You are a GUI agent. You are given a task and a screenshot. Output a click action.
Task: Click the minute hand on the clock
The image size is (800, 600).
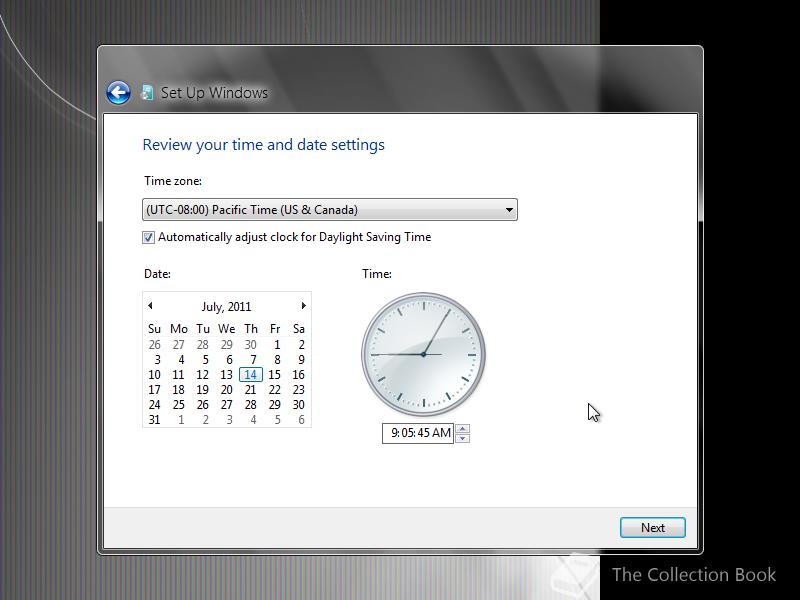[x=436, y=330]
